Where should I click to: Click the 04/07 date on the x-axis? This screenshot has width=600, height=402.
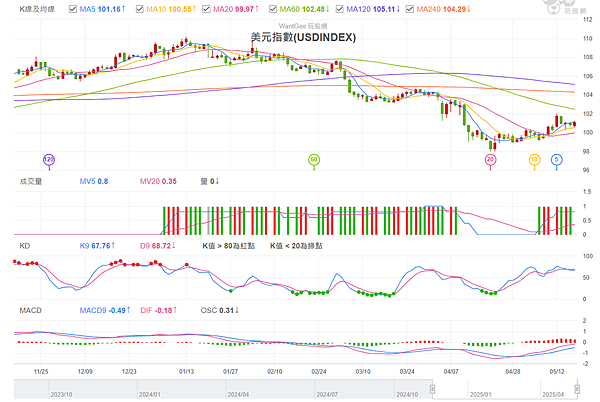(x=451, y=372)
